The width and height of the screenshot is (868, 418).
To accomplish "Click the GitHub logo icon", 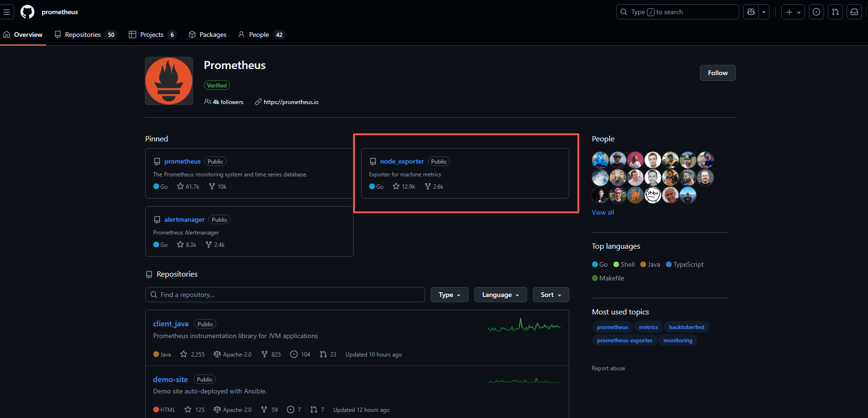I will [x=27, y=12].
